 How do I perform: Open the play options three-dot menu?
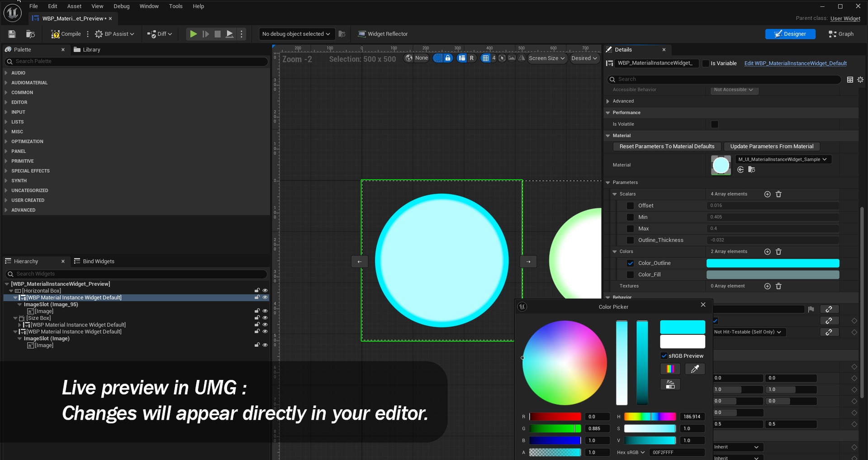point(242,34)
